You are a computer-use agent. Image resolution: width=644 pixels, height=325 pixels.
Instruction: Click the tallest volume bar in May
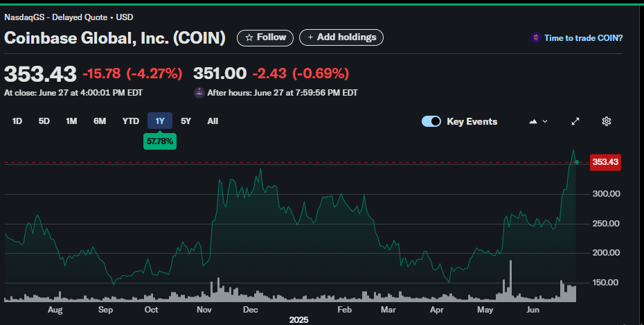tap(510, 281)
